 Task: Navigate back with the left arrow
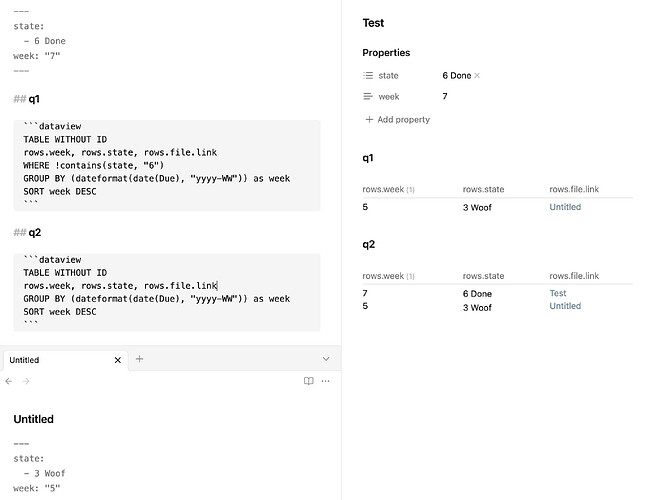point(9,381)
